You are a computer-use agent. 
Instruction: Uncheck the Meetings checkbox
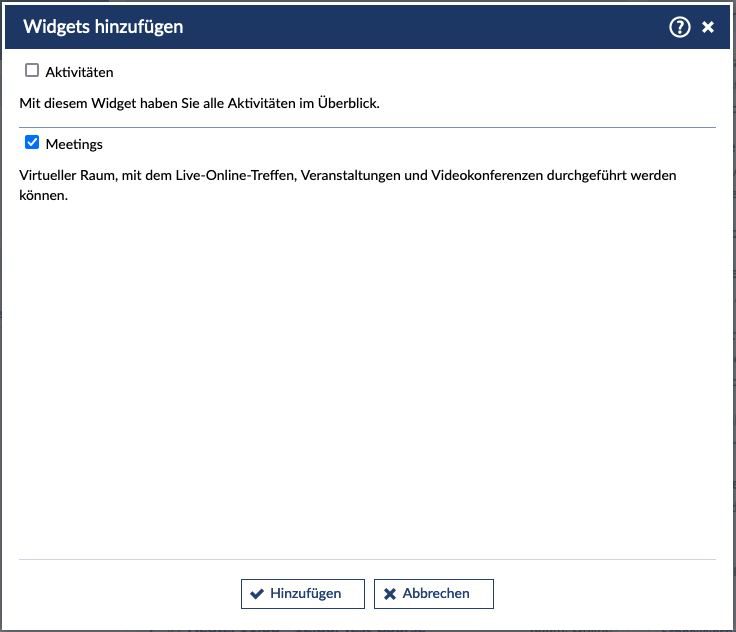pos(32,143)
